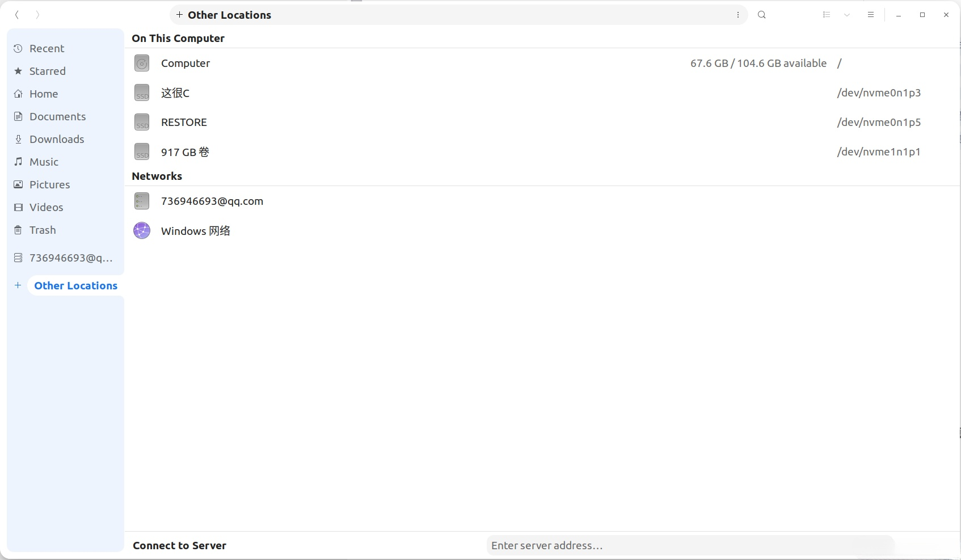Click the /dev/nvme1n1p1 device path
Viewport: 961px width, 560px height.
point(879,152)
